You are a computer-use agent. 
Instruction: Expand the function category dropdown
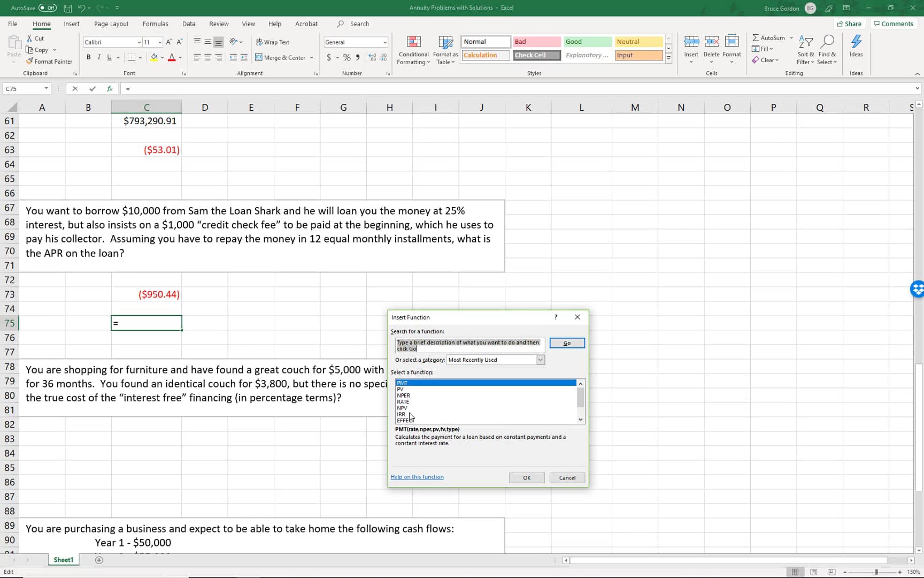[x=540, y=360]
